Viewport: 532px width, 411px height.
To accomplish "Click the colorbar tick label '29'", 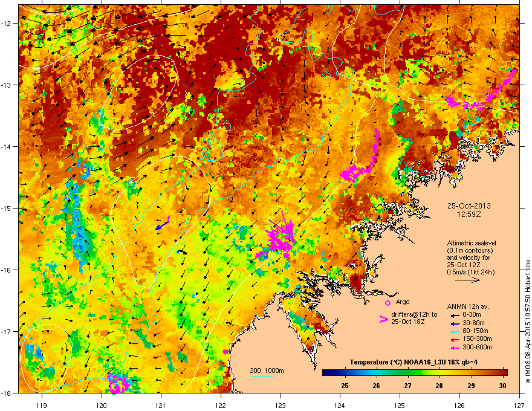I will [x=472, y=386].
